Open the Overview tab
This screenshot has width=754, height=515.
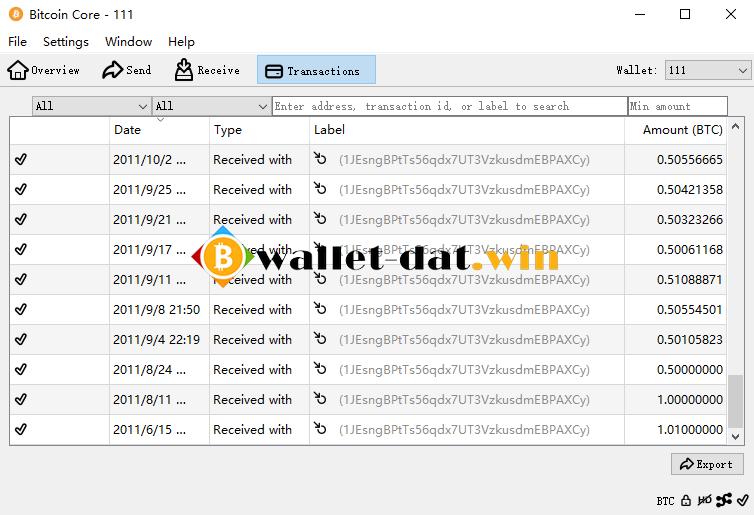pos(43,70)
